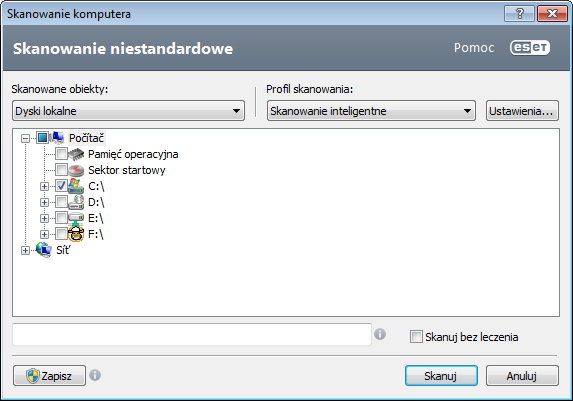The image size is (573, 401).
Task: Expand the D:\ drive node
Action: 44,203
